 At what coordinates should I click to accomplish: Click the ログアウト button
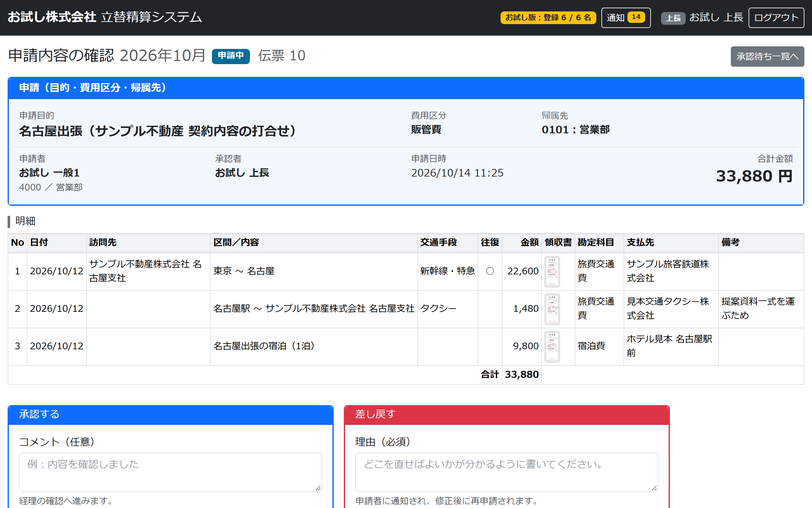point(776,17)
